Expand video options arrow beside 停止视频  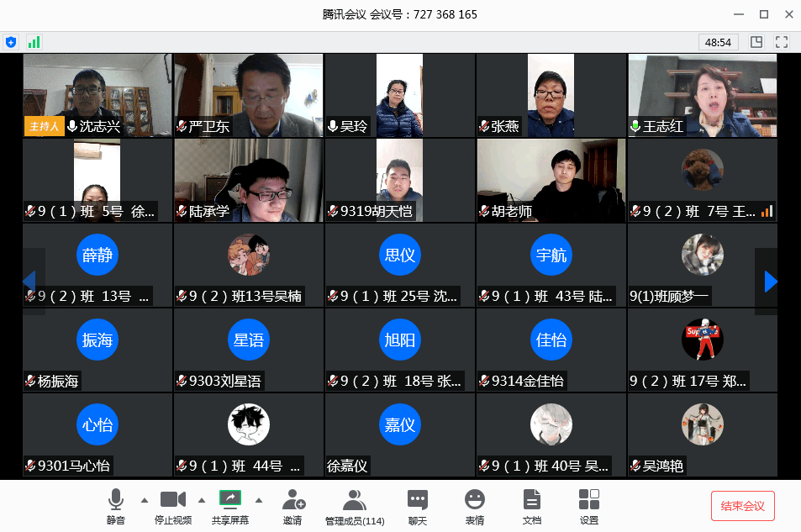click(202, 500)
